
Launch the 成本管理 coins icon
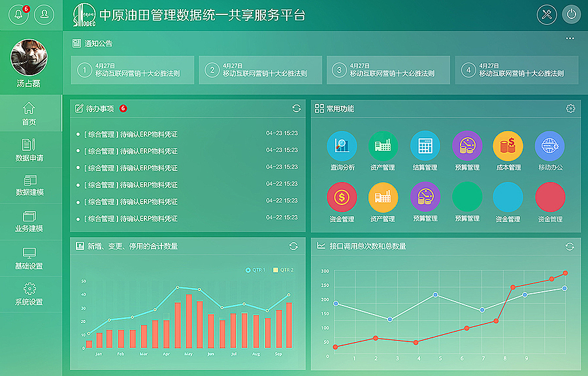[508, 146]
